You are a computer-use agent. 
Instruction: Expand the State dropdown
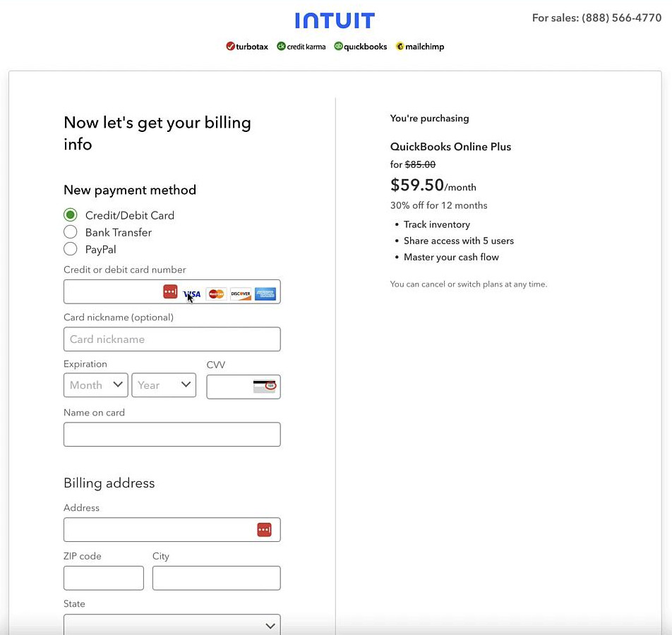click(x=172, y=624)
